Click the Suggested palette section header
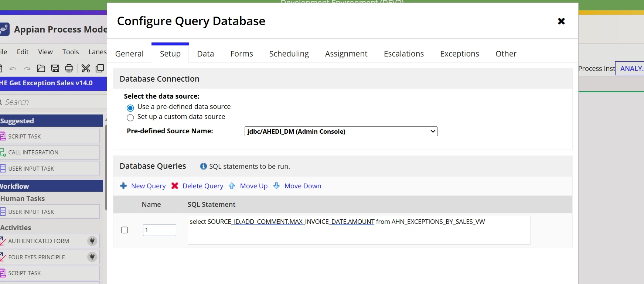 tap(51, 121)
